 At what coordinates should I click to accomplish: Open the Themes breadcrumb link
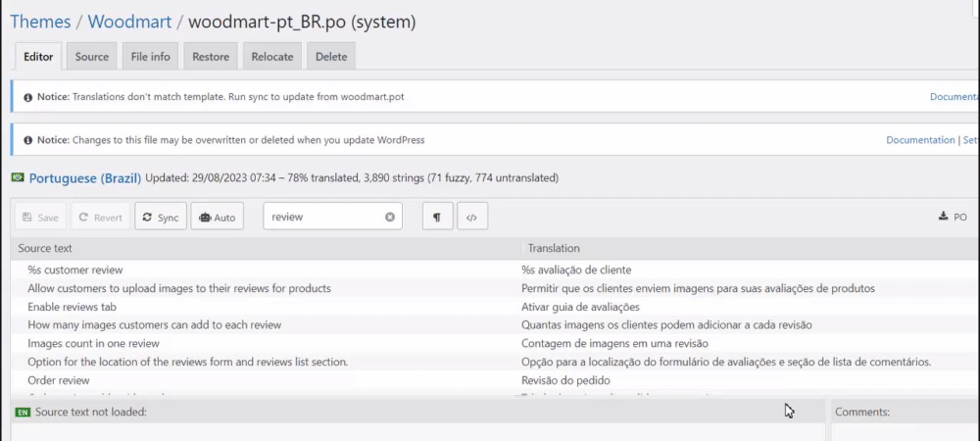(x=40, y=22)
